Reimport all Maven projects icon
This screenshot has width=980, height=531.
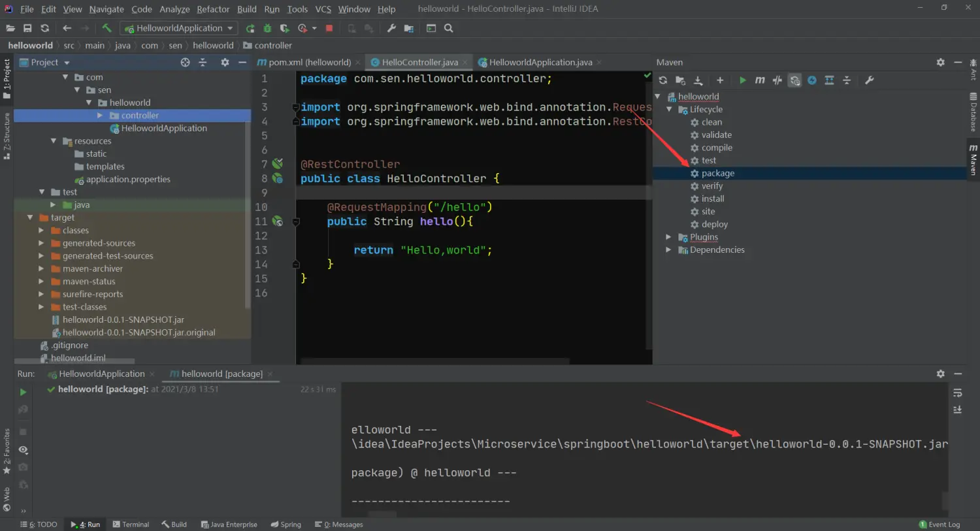663,80
